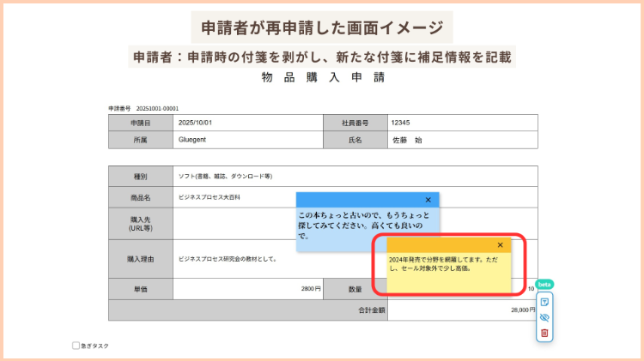Screen dimensions: 644x361
Task: Enable the 急ぎタスク checkbox
Action: [x=76, y=346]
